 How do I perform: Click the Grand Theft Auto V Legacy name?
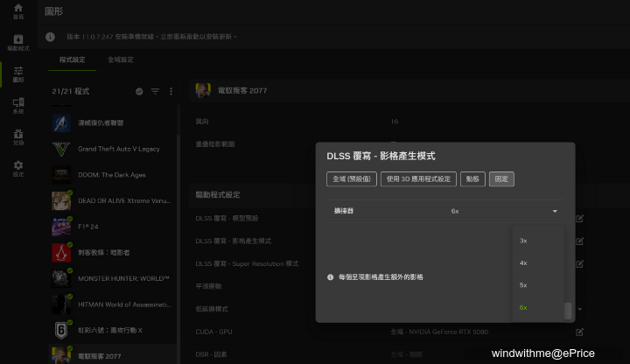click(x=118, y=149)
